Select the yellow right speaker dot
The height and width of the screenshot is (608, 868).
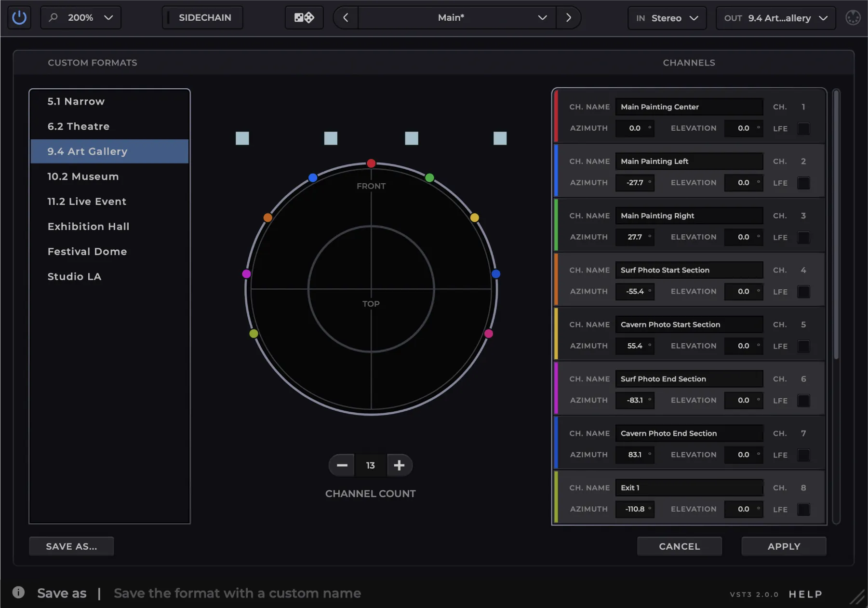(x=475, y=217)
